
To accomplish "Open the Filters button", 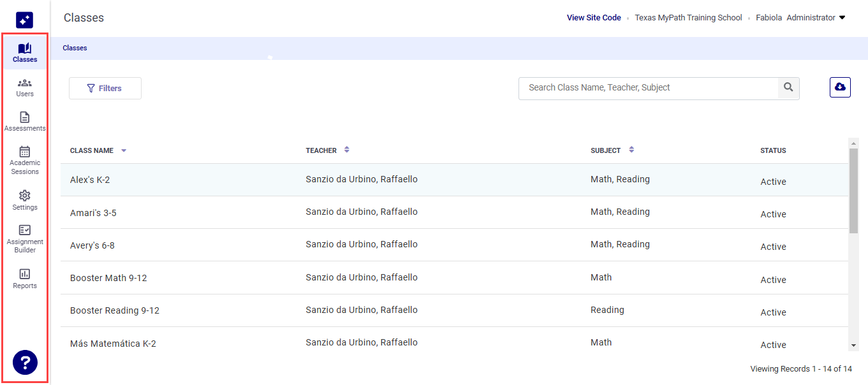I will 105,89.
